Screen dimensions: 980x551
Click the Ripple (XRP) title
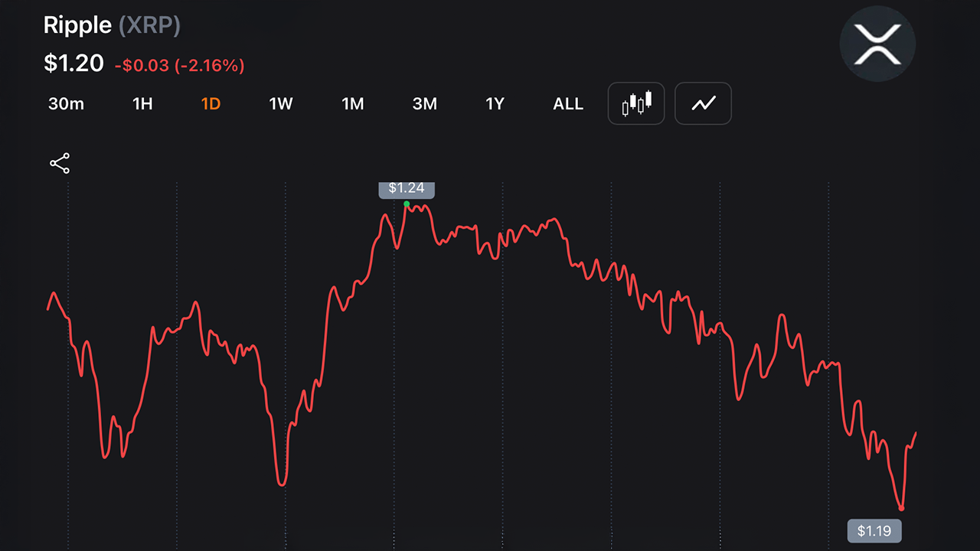[x=112, y=25]
